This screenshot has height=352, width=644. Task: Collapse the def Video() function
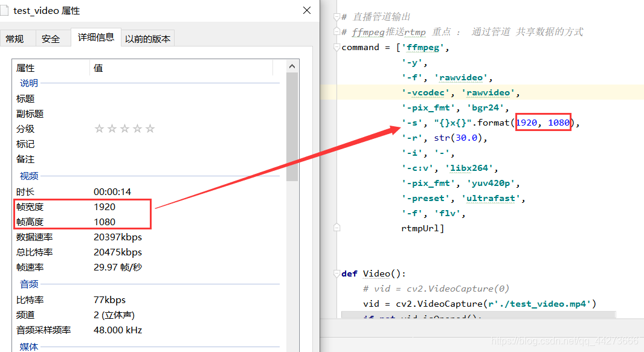click(x=336, y=273)
